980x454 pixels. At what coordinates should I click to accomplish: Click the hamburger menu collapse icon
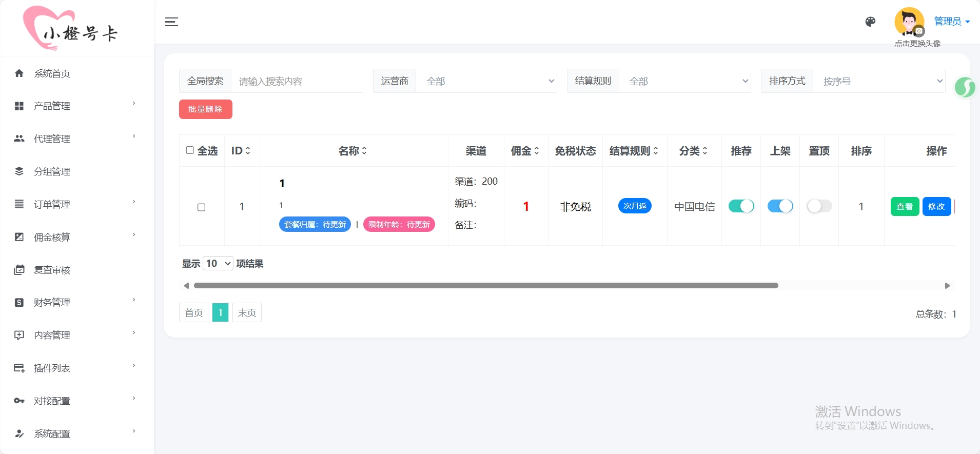(x=171, y=22)
